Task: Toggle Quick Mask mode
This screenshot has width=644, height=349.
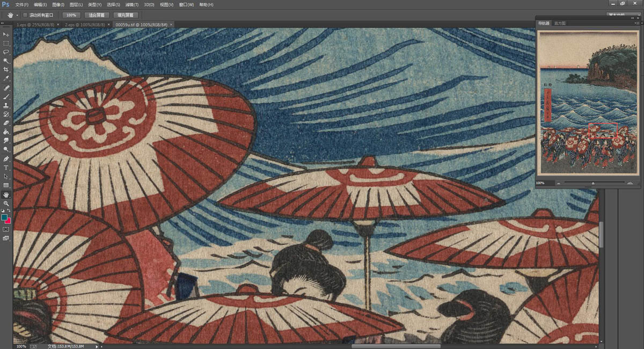Action: click(x=6, y=229)
